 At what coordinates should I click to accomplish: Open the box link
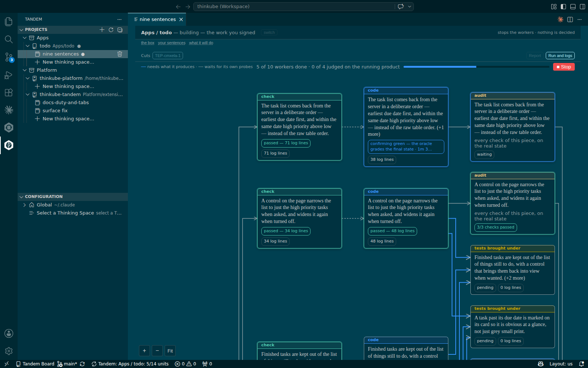tap(148, 43)
